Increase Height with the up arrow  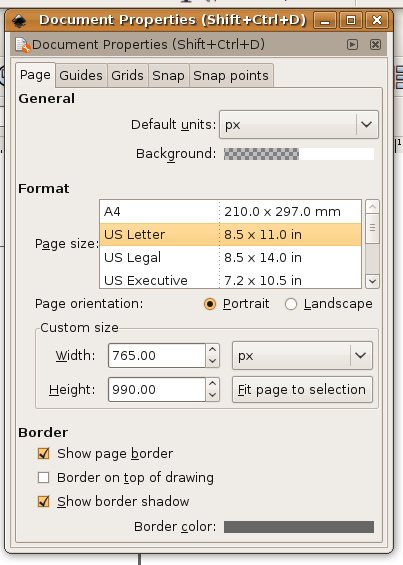(x=213, y=383)
